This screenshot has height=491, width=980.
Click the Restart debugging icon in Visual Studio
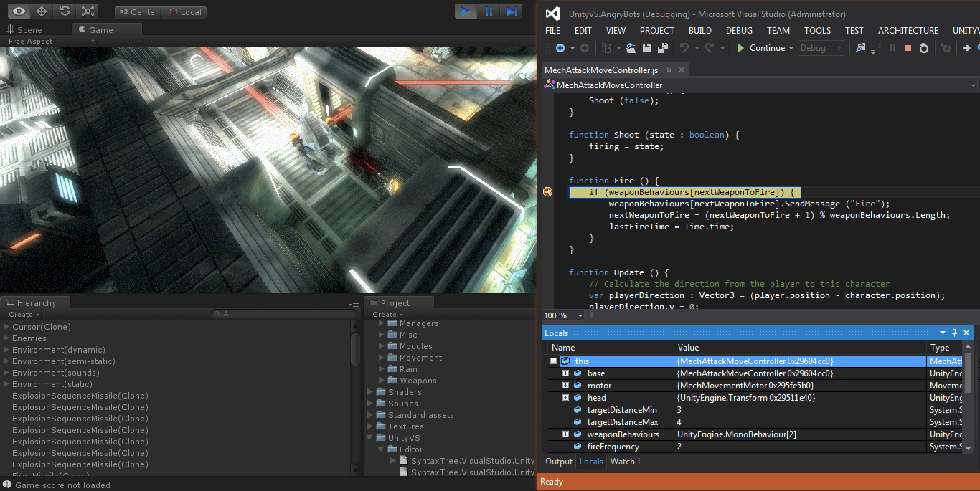(x=924, y=47)
